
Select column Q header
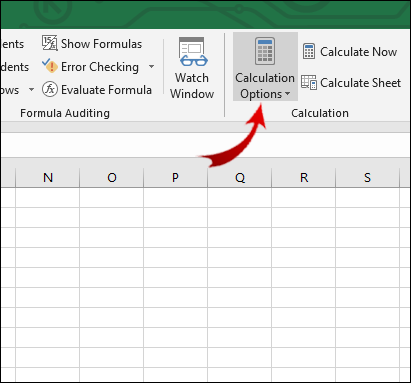[240, 177]
